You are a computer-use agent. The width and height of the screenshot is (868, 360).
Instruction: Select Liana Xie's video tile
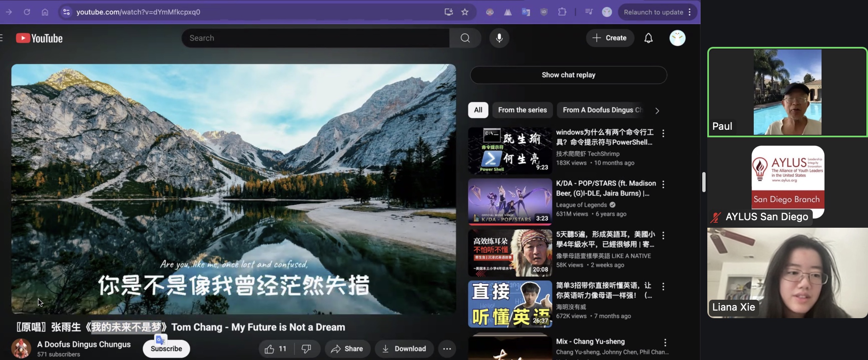point(787,273)
